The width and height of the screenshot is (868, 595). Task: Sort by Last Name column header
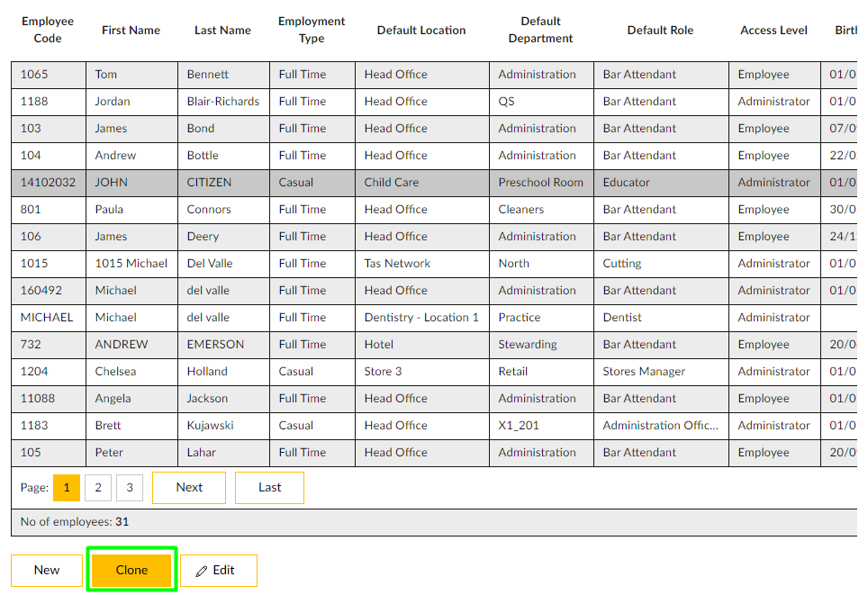tap(222, 30)
